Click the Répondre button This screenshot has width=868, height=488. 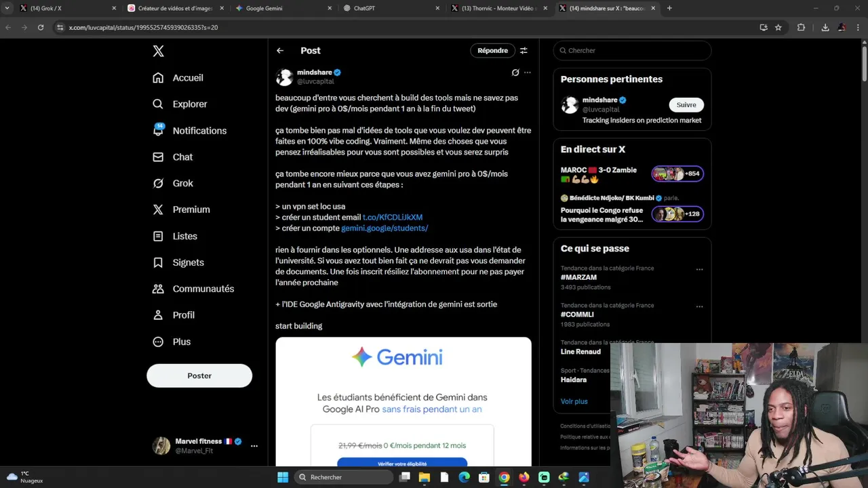(x=492, y=51)
